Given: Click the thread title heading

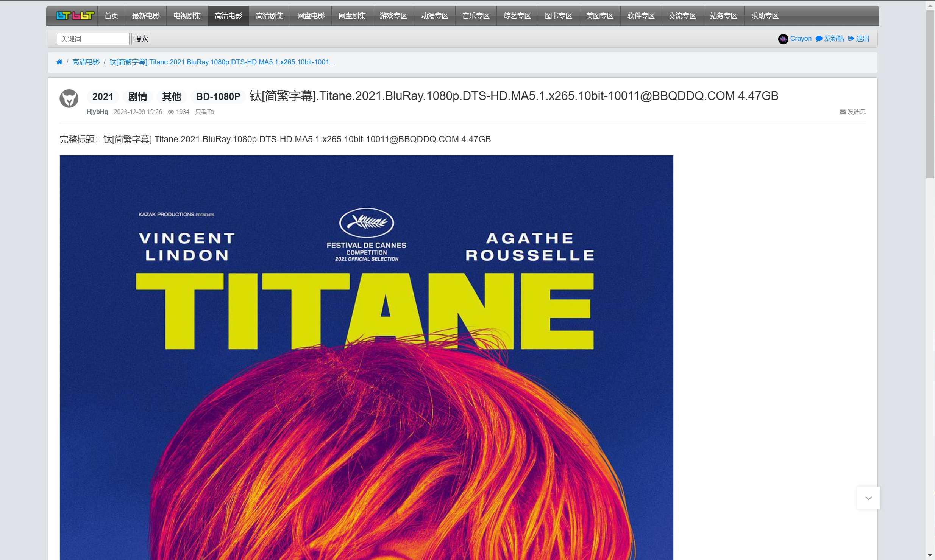Looking at the screenshot, I should (x=514, y=96).
